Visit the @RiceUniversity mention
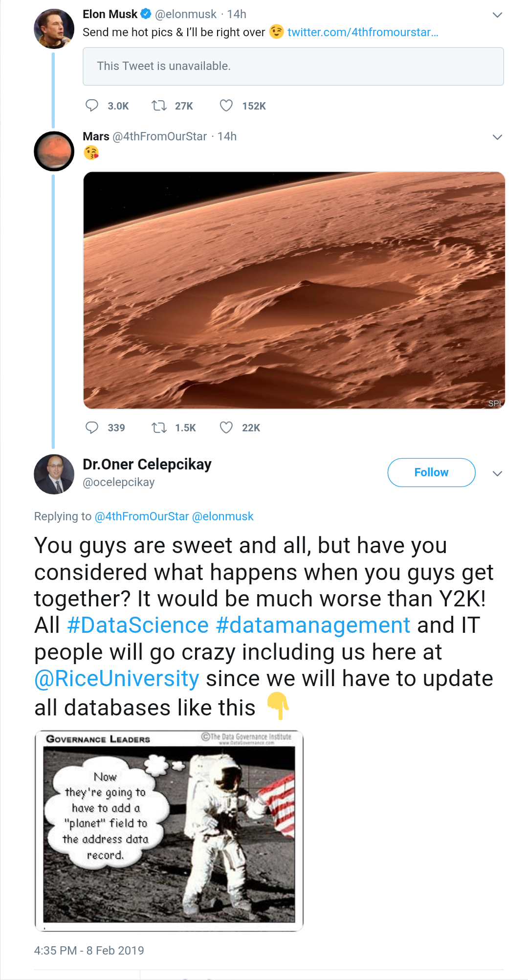528x980 pixels. [117, 679]
